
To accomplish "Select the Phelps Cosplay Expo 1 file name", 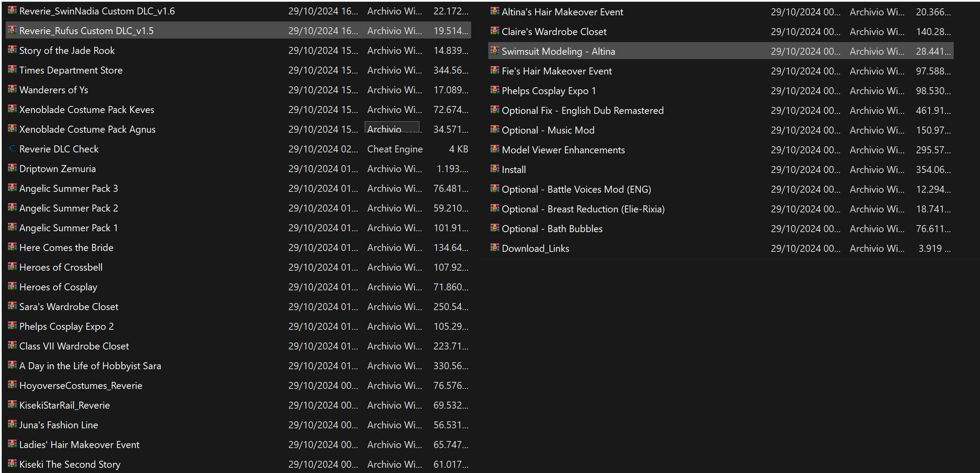I will point(549,91).
